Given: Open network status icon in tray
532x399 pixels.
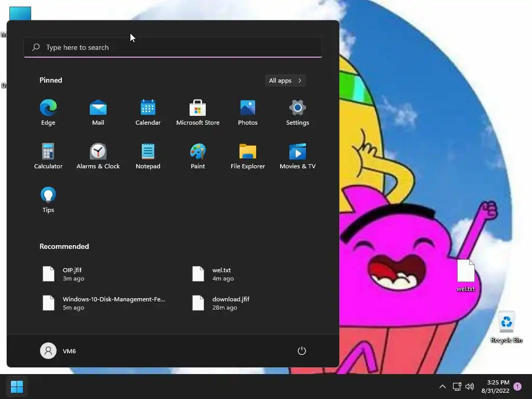Looking at the screenshot, I should coord(457,387).
